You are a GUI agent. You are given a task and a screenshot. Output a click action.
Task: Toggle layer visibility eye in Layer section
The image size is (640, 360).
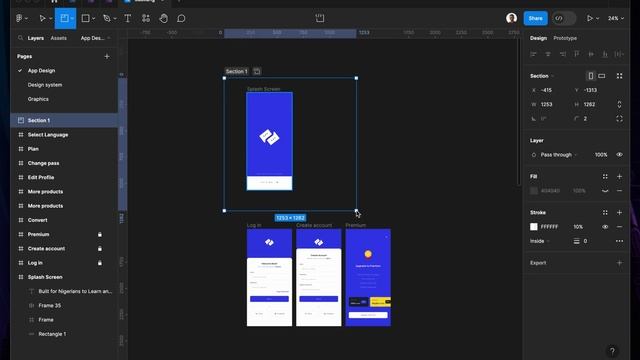pyautogui.click(x=619, y=155)
